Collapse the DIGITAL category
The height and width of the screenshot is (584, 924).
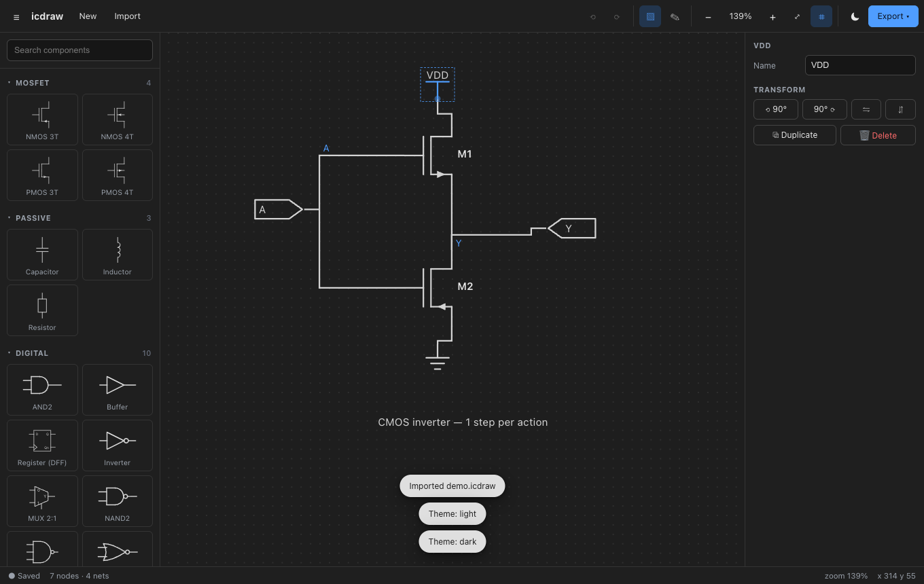pyautogui.click(x=79, y=353)
